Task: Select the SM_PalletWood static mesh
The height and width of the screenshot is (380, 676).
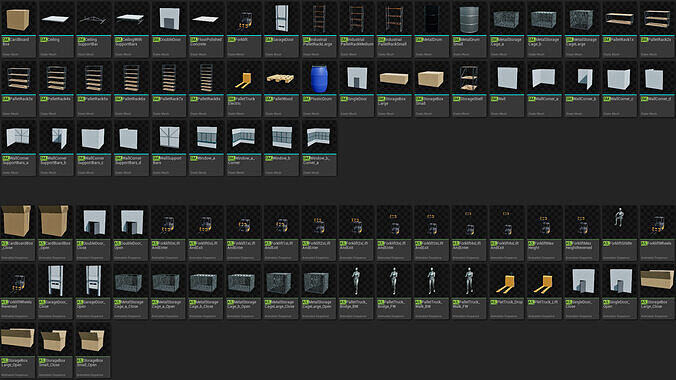Action: 281,89
